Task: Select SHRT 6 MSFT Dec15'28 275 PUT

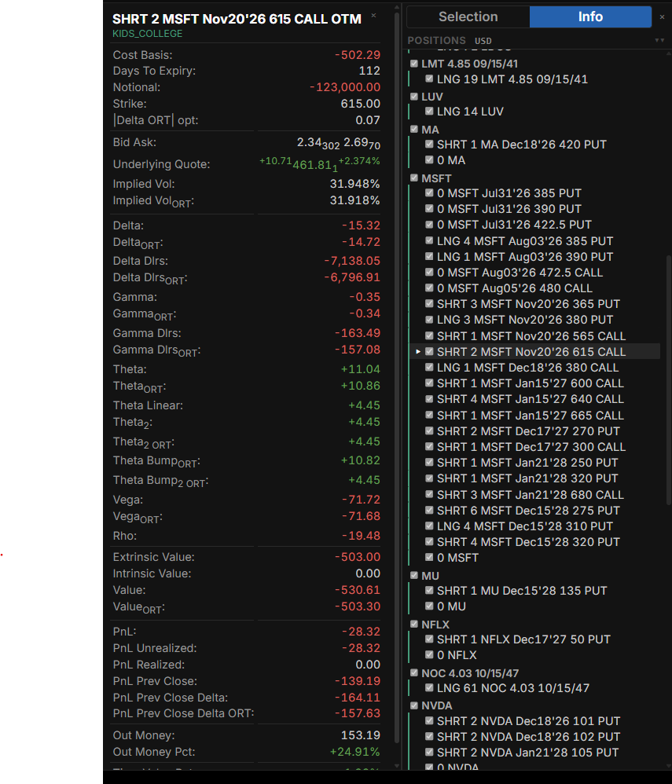Action: pyautogui.click(x=528, y=511)
